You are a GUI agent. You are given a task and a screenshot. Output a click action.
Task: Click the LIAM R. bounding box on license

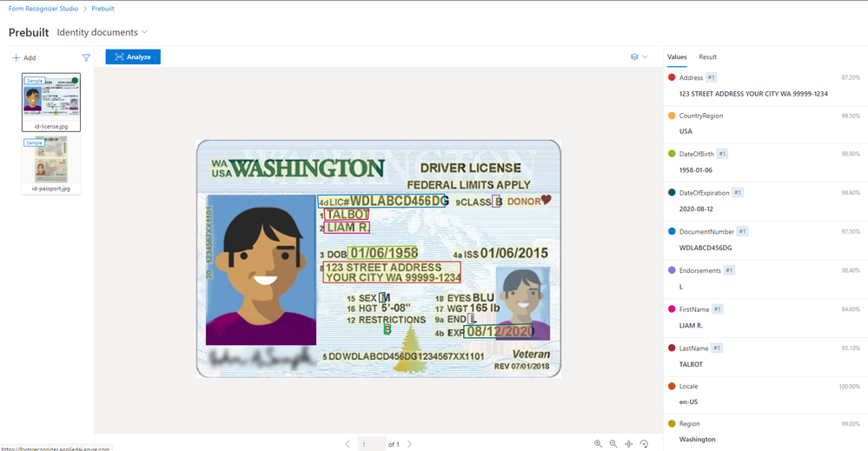click(347, 228)
